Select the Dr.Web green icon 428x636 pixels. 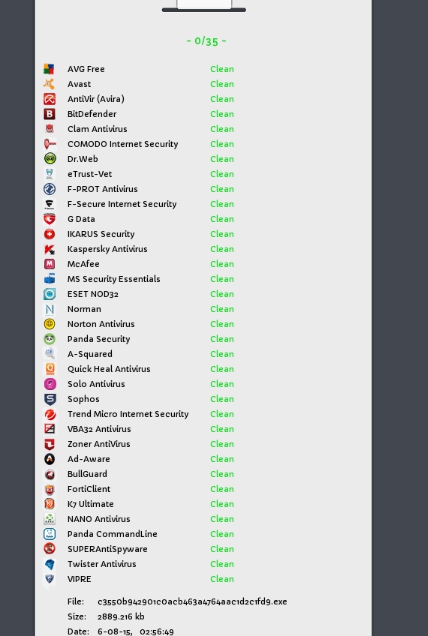click(49, 159)
